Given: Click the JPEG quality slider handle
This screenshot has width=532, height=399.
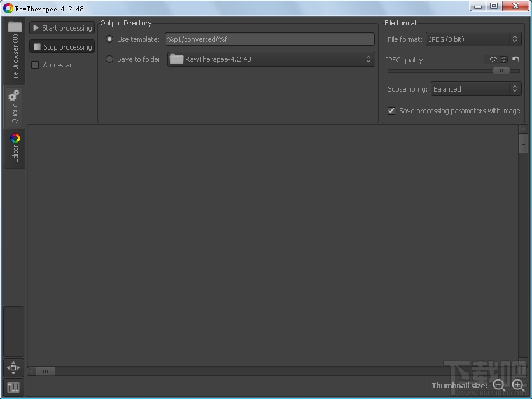Looking at the screenshot, I should [x=501, y=71].
